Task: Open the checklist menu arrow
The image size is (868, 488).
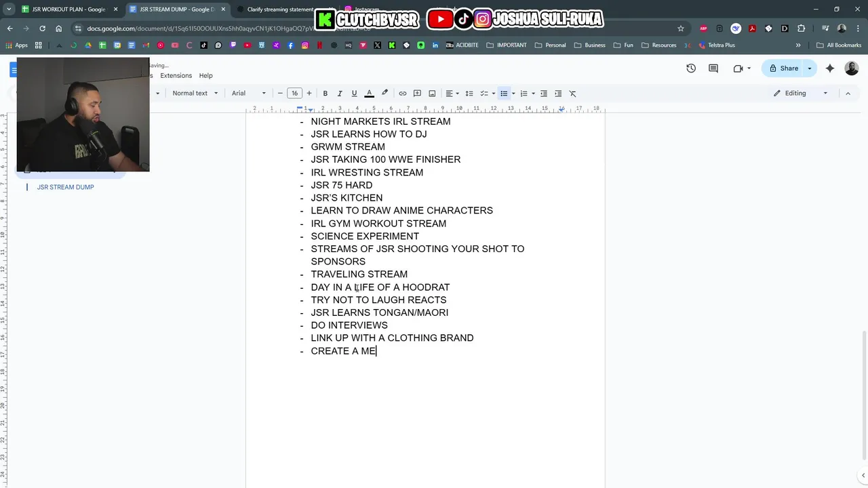Action: coord(493,94)
